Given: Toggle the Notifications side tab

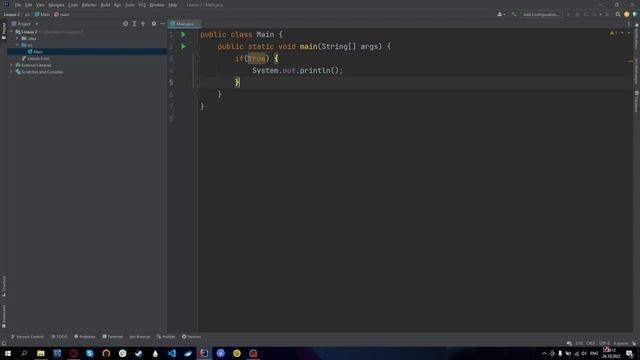Looking at the screenshot, I should (636, 36).
